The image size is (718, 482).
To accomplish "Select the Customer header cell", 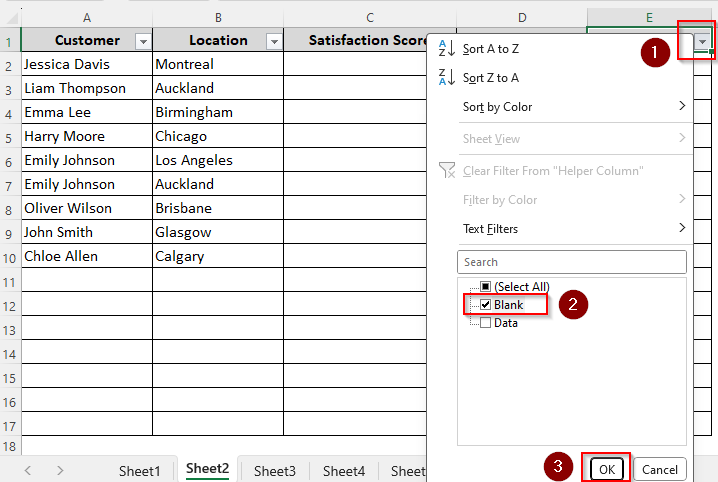I will tap(87, 40).
